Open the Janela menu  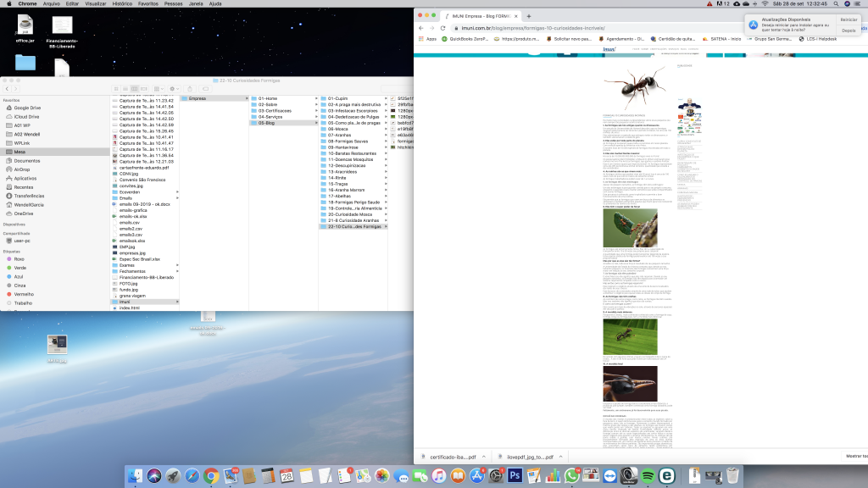click(196, 4)
